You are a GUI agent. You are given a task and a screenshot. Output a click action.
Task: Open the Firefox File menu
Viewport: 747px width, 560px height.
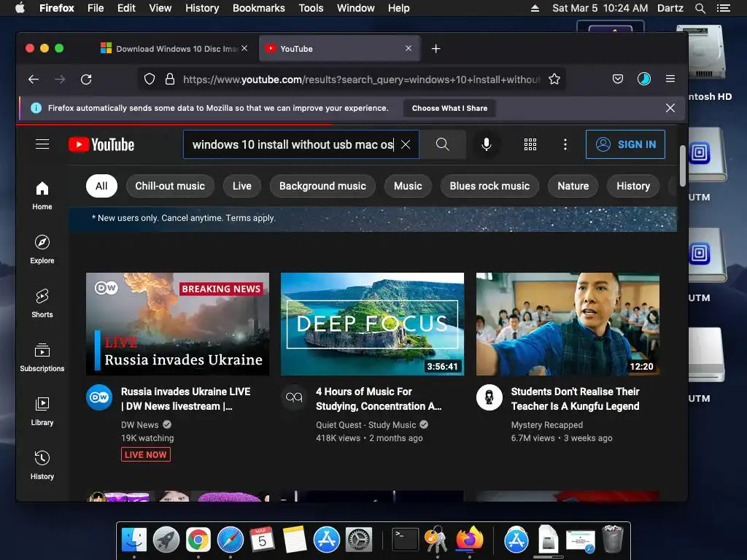[x=96, y=8]
